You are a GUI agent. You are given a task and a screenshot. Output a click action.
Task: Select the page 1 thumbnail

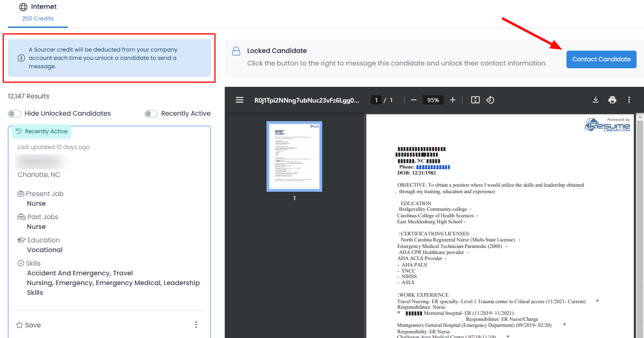click(294, 156)
